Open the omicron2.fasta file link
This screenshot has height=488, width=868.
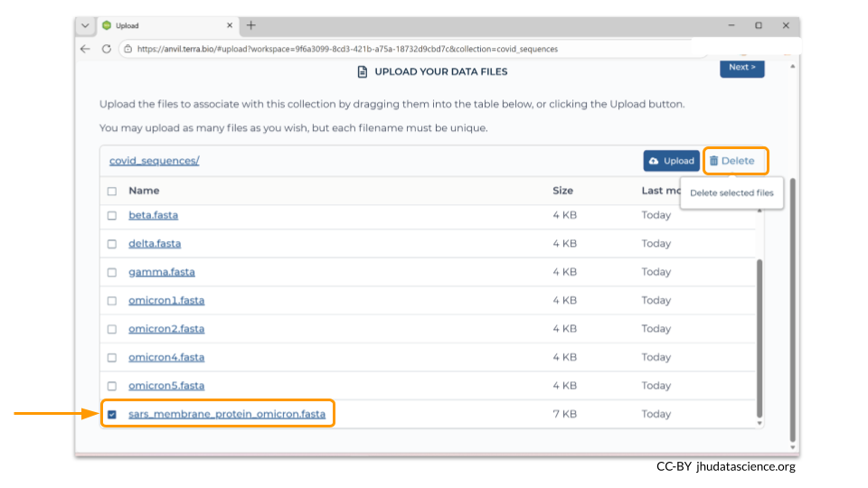coord(166,329)
